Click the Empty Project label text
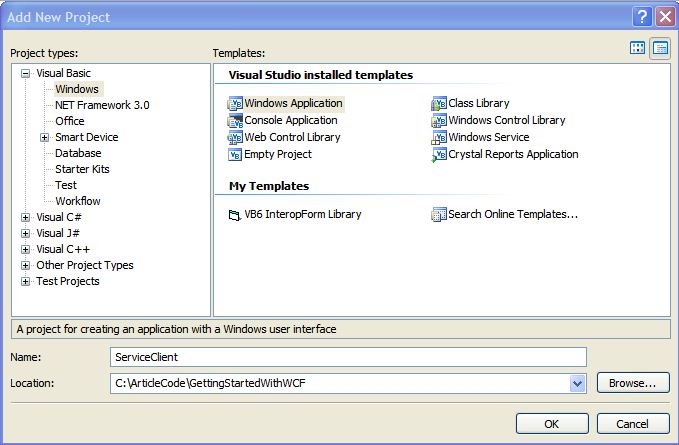 click(x=278, y=154)
